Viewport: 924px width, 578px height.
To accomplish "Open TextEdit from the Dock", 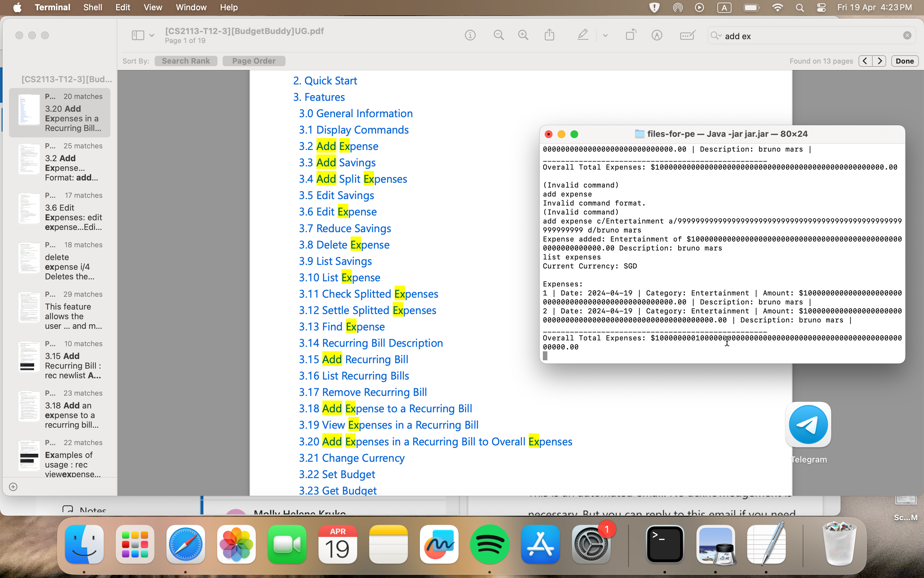I will point(766,544).
